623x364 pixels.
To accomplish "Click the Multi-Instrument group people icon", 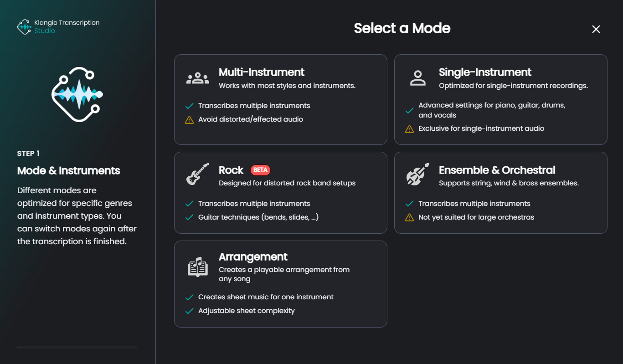I will click(198, 78).
